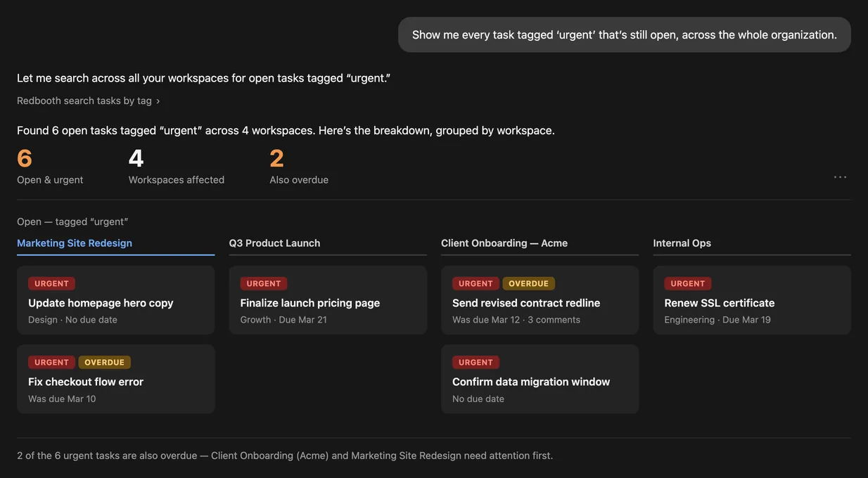Image resolution: width=868 pixels, height=478 pixels.
Task: Click the 'Also overdue' stat label
Action: tap(299, 180)
